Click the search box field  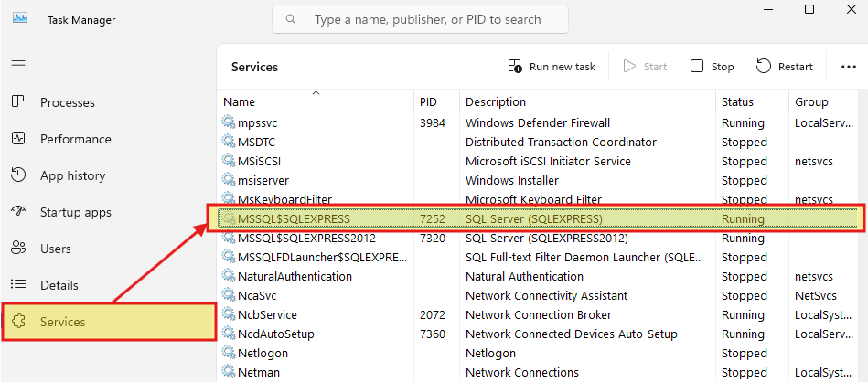pyautogui.click(x=420, y=20)
